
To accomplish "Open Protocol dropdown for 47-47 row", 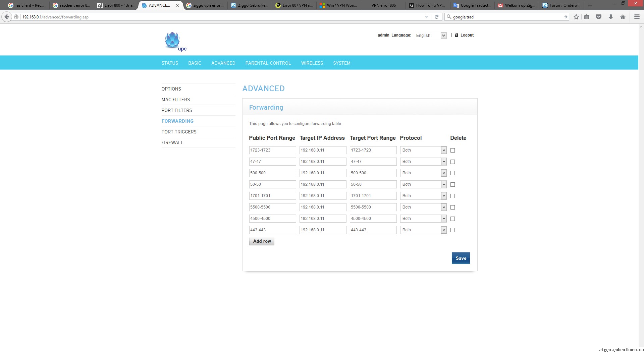I will [423, 162].
